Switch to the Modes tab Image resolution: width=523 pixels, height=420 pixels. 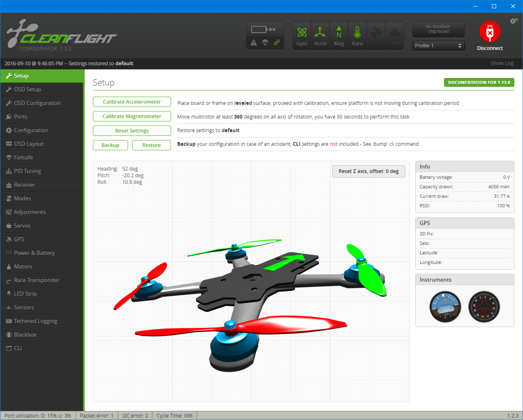coord(42,199)
